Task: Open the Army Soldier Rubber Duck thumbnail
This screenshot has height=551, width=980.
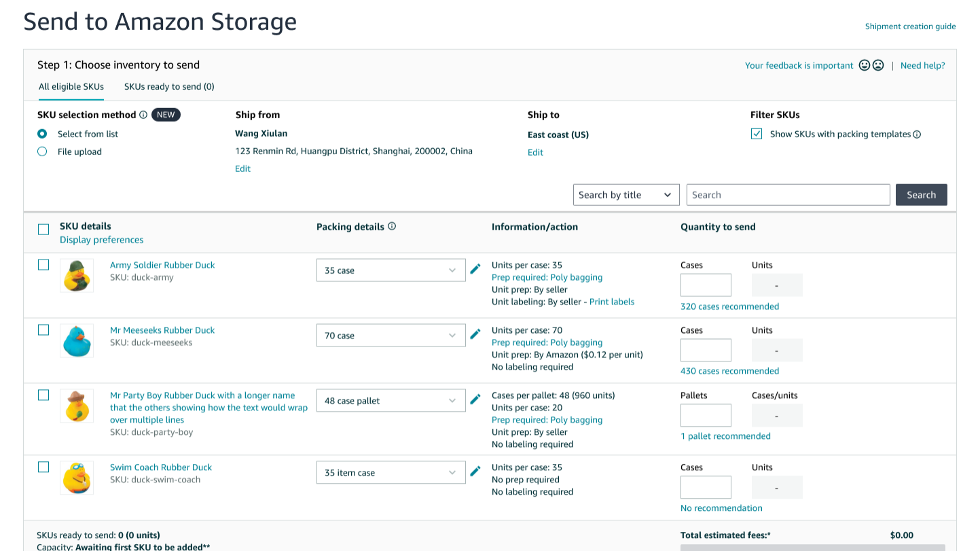Action: (x=77, y=275)
